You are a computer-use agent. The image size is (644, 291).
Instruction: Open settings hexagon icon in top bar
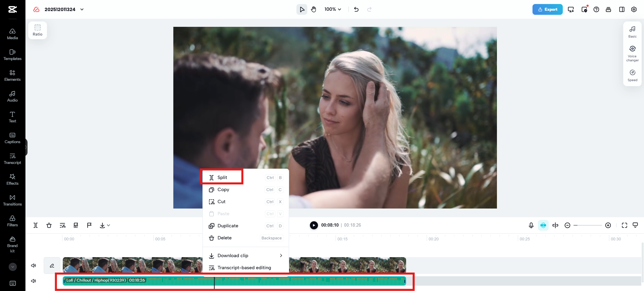[634, 9]
